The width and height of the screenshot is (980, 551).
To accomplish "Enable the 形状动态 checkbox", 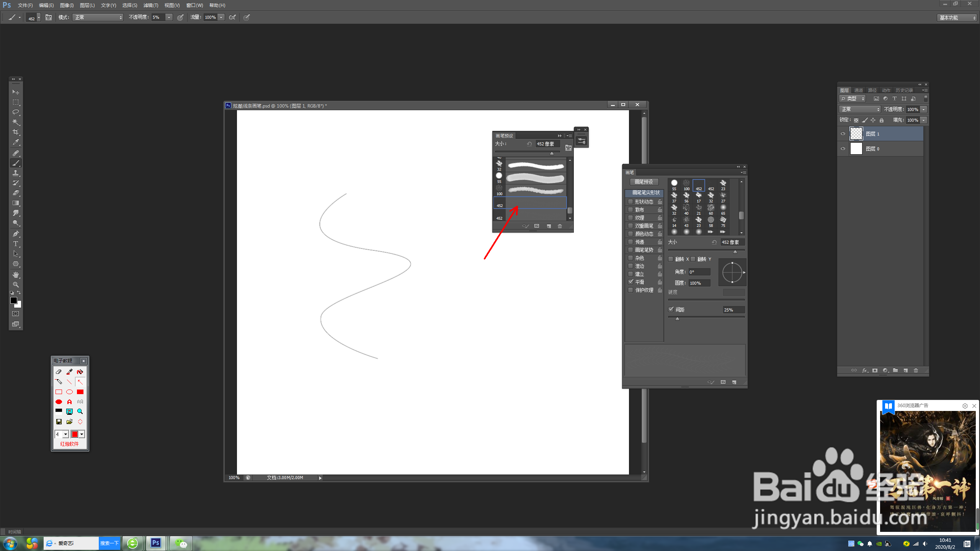I will point(630,202).
